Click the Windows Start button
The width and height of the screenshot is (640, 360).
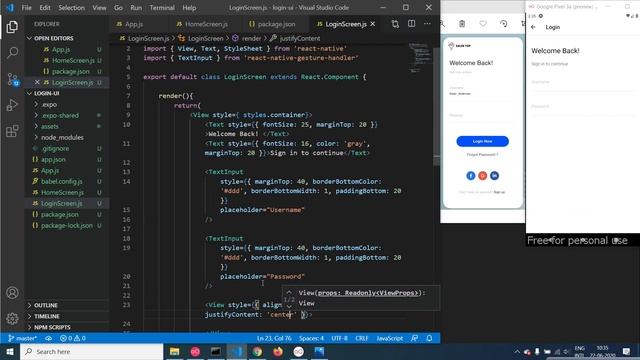(10, 351)
